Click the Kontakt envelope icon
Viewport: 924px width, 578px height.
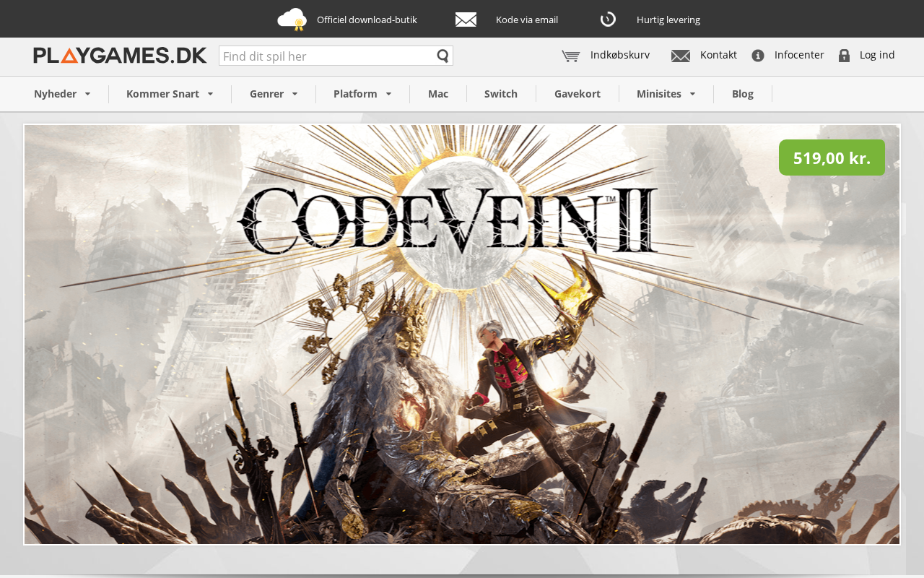681,56
